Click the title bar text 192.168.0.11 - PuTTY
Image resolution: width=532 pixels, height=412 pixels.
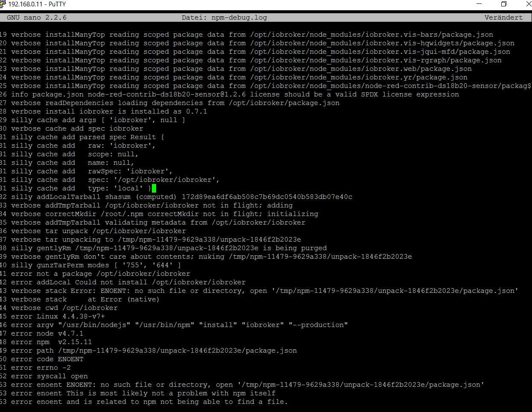pyautogui.click(x=37, y=4)
